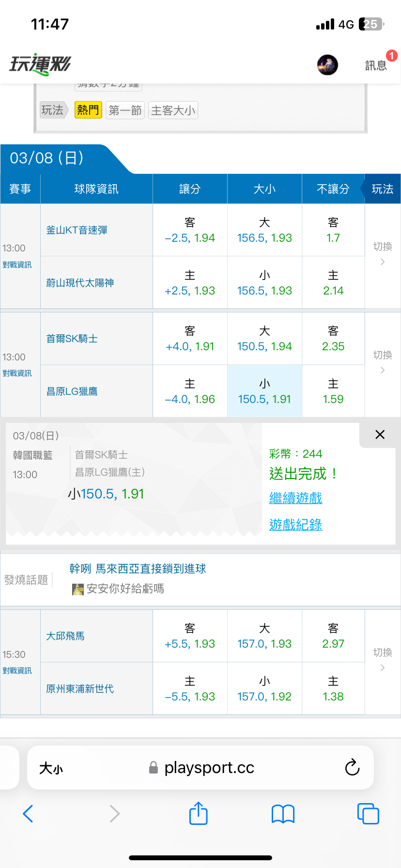Screen dimensions: 401x868
Task: Select 大 156.5, 1.93 for 釜山KT音速彈
Action: pyautogui.click(x=264, y=230)
